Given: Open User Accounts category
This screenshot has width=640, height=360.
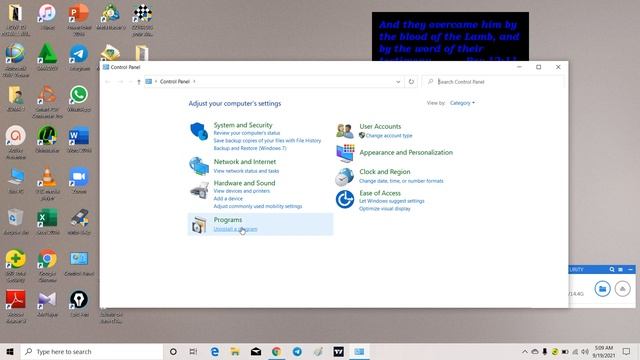Looking at the screenshot, I should tap(380, 126).
